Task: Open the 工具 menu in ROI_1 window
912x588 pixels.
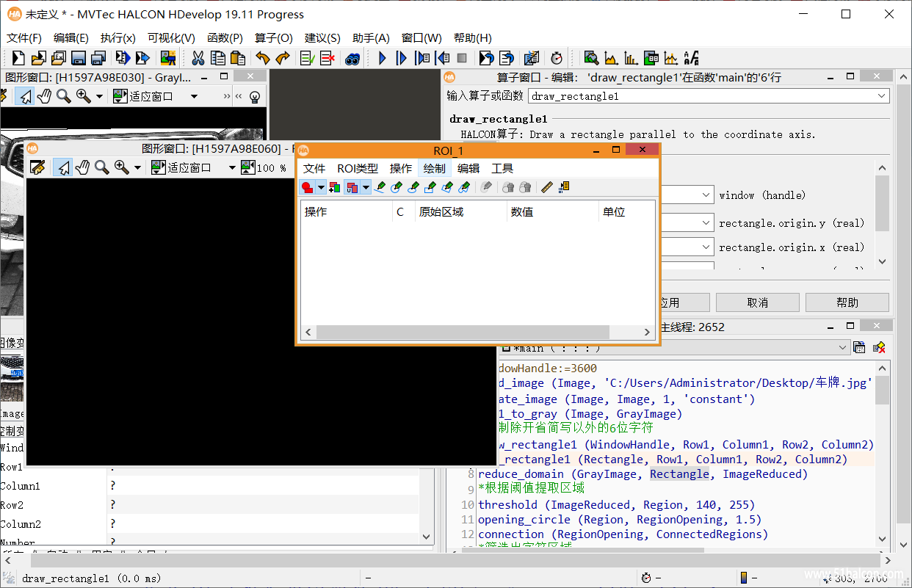Action: pyautogui.click(x=502, y=168)
